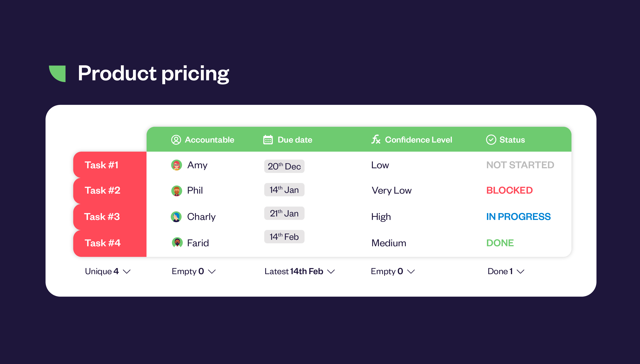Click Farid's avatar icon
This screenshot has height=364, width=640.
pyautogui.click(x=177, y=243)
